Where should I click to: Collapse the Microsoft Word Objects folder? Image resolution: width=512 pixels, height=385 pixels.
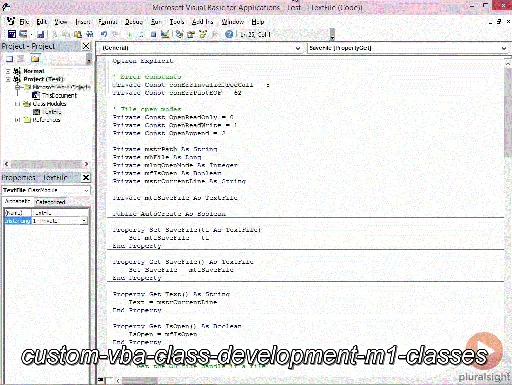(17, 87)
